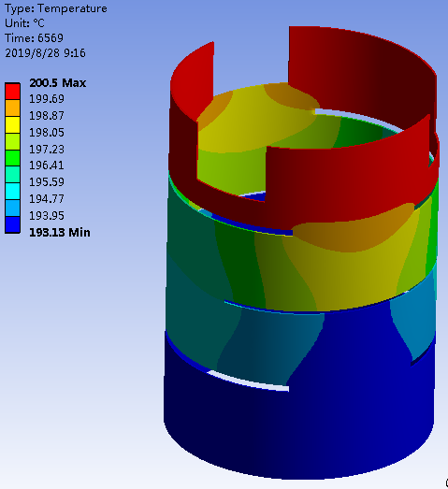
Task: Click the cyan legend color band
Action: click(12, 192)
